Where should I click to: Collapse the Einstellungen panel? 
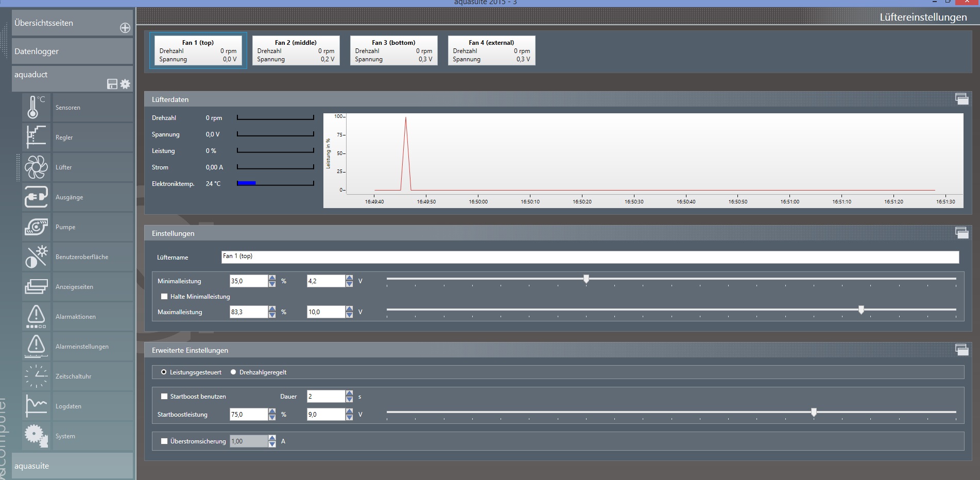pyautogui.click(x=961, y=233)
